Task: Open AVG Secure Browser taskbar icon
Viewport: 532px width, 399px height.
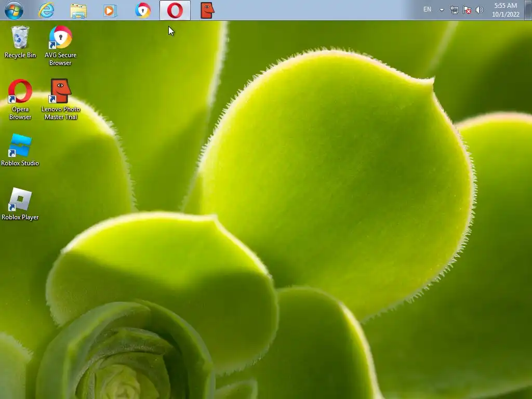Action: 142,10
